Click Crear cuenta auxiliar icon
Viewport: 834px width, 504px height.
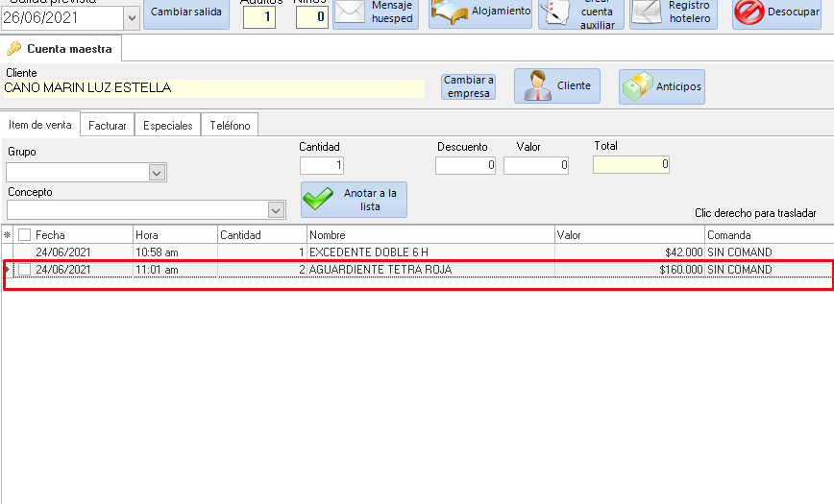click(x=555, y=12)
